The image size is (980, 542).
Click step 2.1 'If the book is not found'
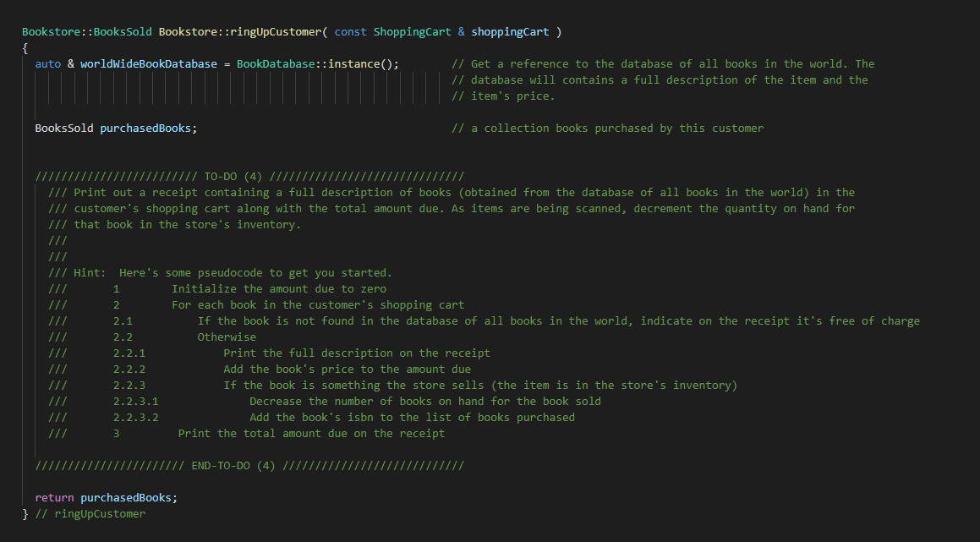coord(559,320)
